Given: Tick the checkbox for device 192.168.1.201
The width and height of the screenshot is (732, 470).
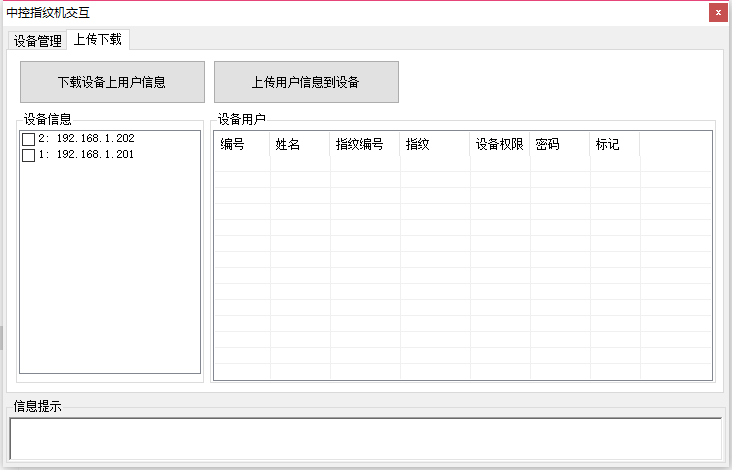Looking at the screenshot, I should [29, 156].
